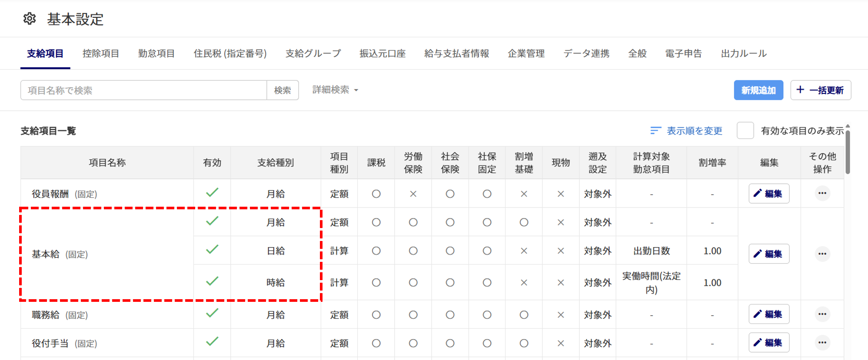Open the 出力ルール tab
868x360 pixels.
(744, 53)
